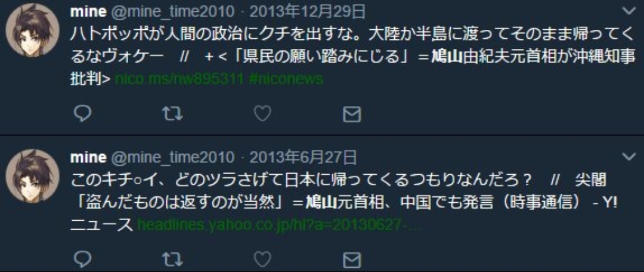
Task: Open the #niconews hashtag
Action: [286, 79]
